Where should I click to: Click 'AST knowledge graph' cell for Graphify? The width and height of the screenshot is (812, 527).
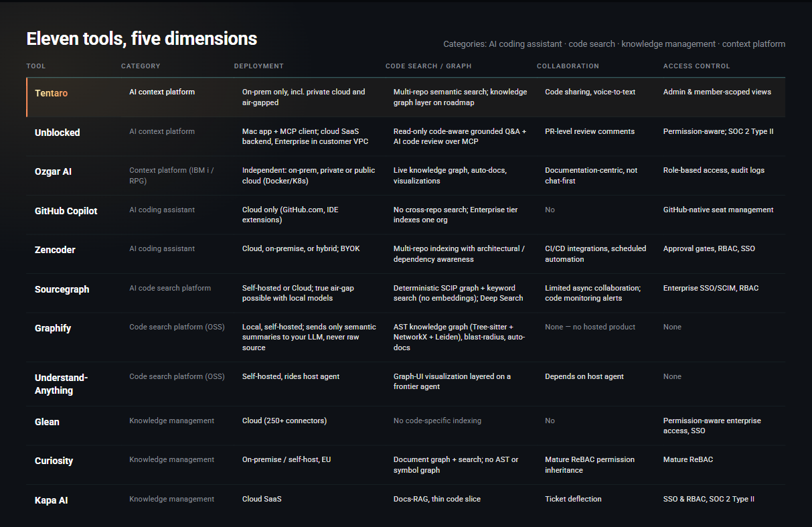(x=459, y=337)
